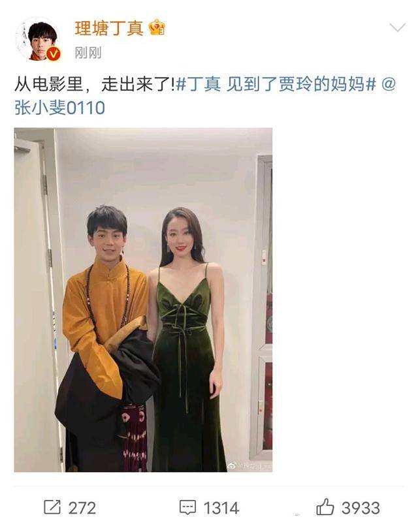Click the post text 从电影里，走出来了
Viewport: 418px width, 532px height.
(94, 84)
